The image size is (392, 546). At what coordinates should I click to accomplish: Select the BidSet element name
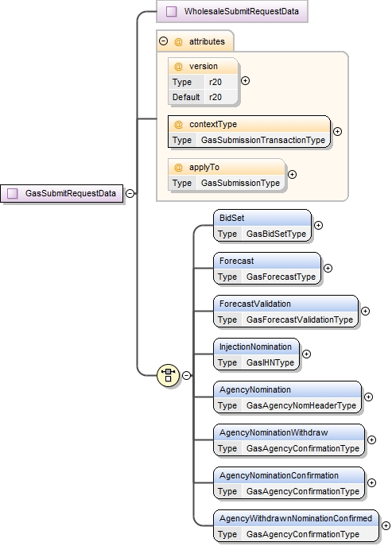click(x=231, y=219)
